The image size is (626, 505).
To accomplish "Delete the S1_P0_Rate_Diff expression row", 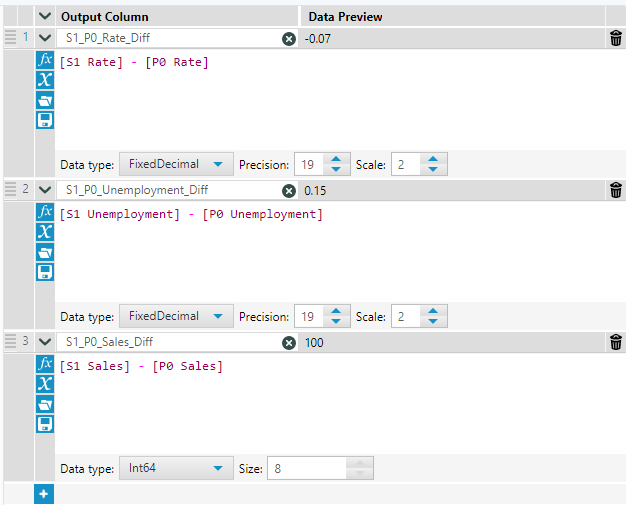I will (616, 38).
